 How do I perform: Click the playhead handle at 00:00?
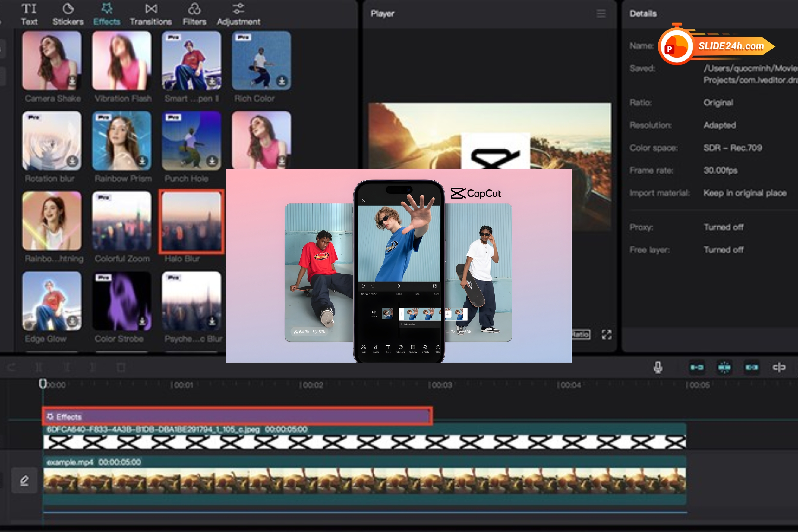pyautogui.click(x=43, y=384)
